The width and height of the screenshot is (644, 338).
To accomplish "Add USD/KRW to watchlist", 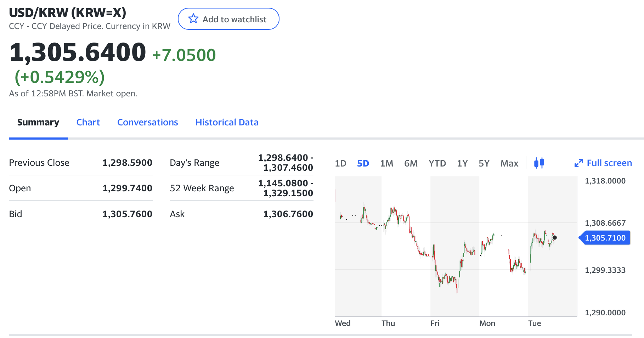I will click(x=228, y=19).
